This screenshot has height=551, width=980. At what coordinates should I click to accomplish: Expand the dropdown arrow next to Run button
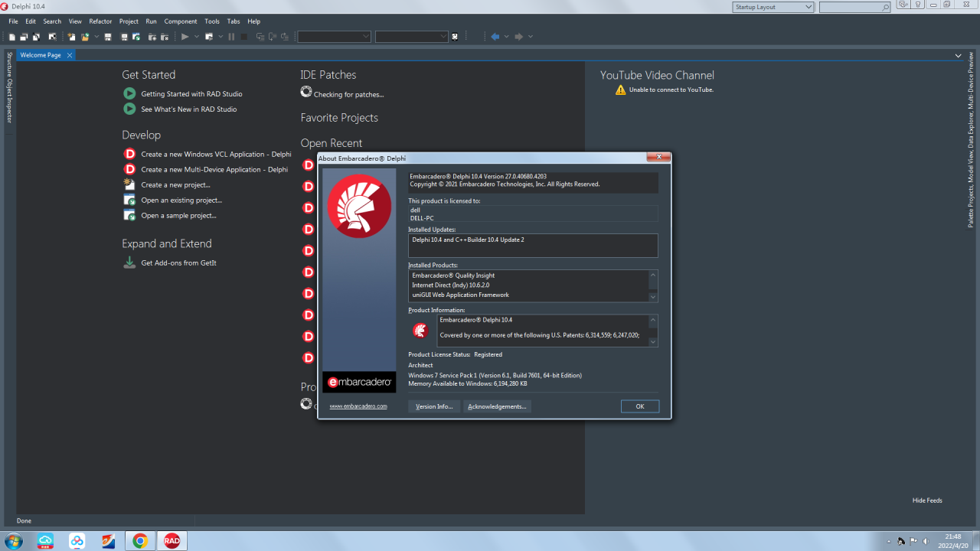197,37
